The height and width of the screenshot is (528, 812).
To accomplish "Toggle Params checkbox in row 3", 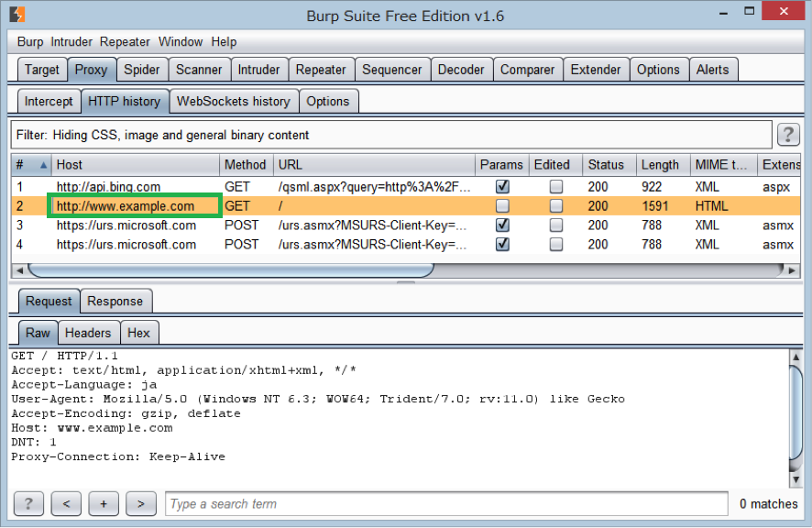I will coord(502,225).
